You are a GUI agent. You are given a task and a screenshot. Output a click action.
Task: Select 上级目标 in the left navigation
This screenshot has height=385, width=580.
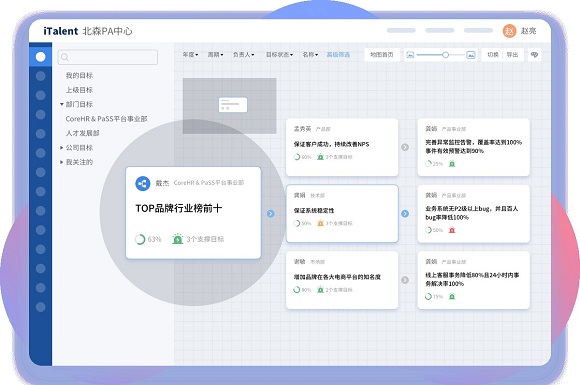tap(79, 90)
